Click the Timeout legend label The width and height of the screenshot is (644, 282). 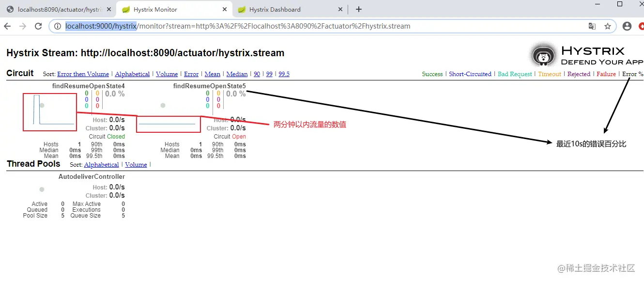[x=550, y=74]
